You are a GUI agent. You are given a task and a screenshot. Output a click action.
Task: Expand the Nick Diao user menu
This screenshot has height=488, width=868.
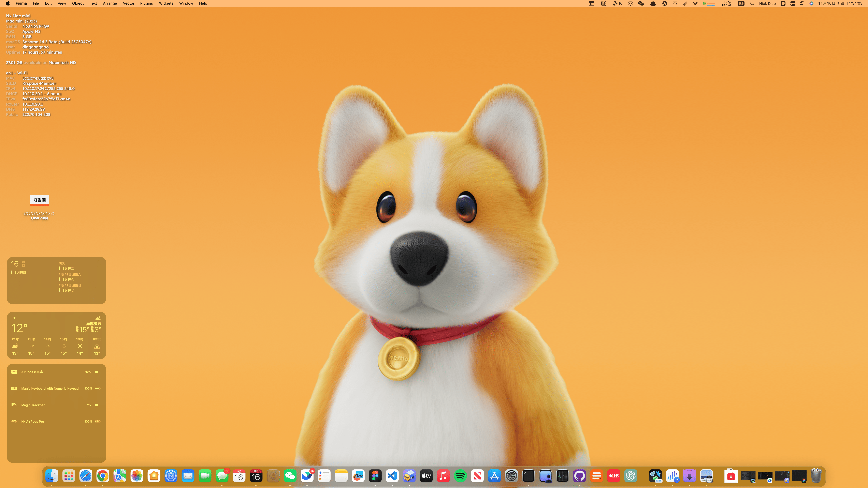767,3
